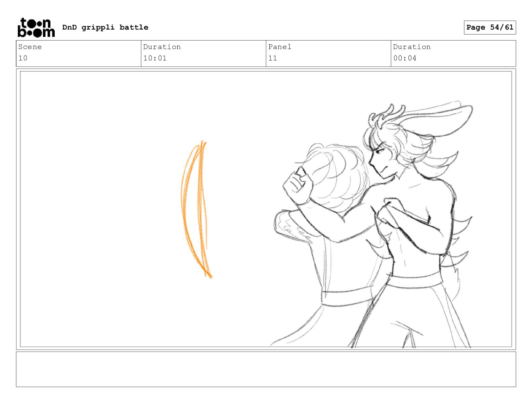
Task: Click the 'Scene' header label
Action: 30,47
